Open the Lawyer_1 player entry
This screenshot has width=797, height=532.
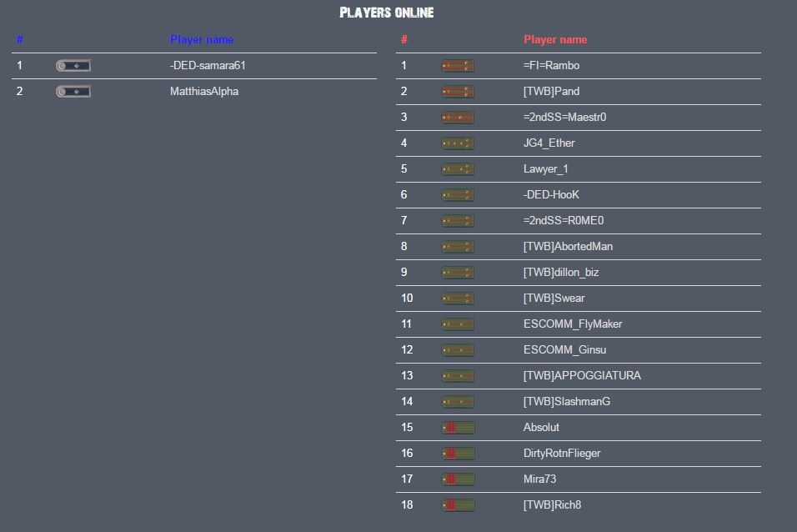545,169
